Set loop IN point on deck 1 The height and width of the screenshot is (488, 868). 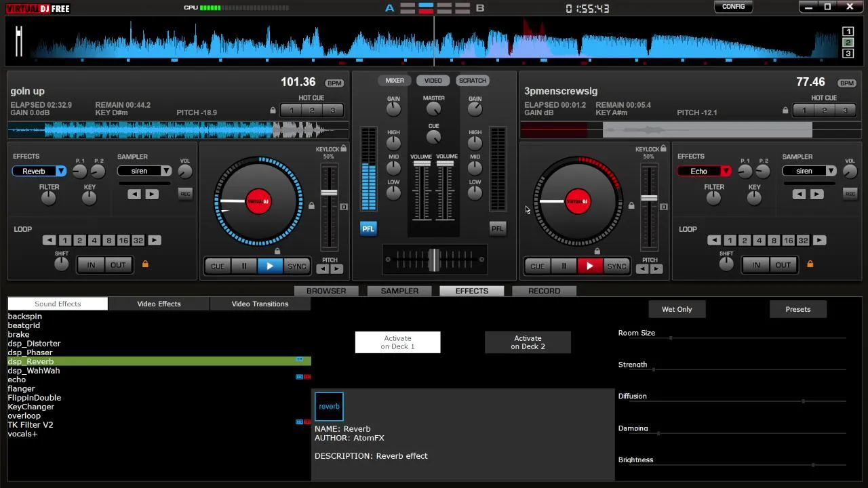pyautogui.click(x=91, y=265)
